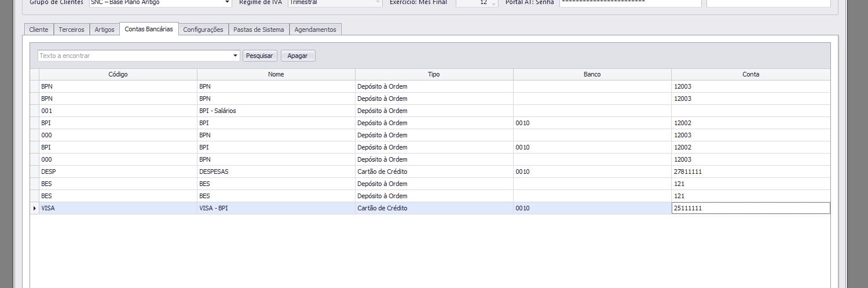The height and width of the screenshot is (288, 868).
Task: Open the search text dropdown arrow
Action: [x=235, y=56]
